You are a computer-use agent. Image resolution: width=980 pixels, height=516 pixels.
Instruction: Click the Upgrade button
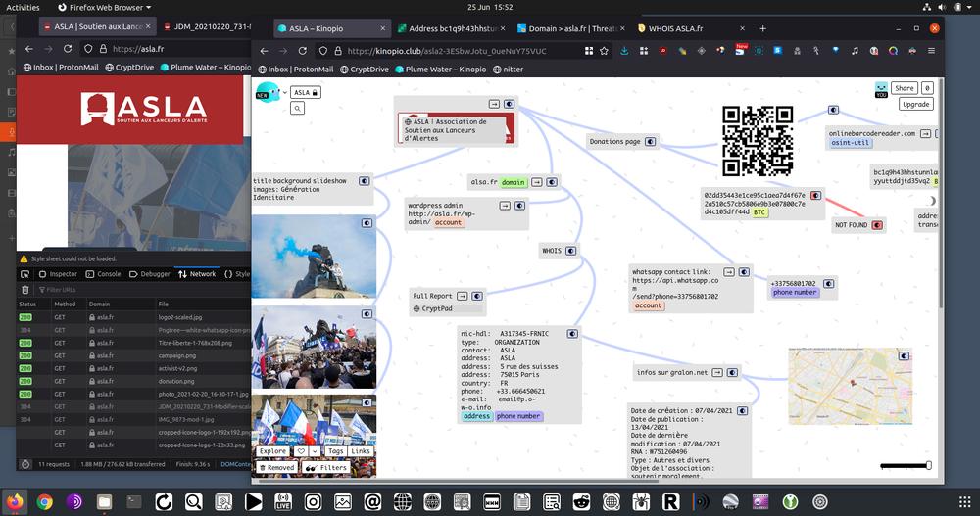coord(915,104)
